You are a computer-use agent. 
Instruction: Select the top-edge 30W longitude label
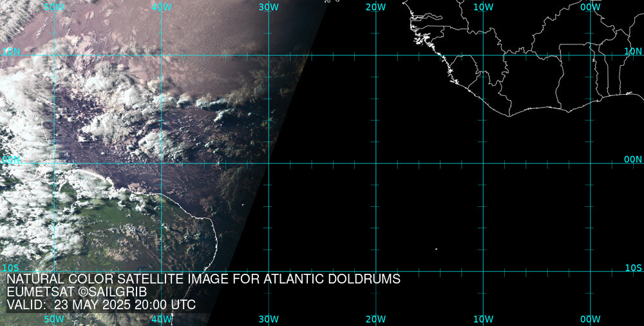(269, 7)
